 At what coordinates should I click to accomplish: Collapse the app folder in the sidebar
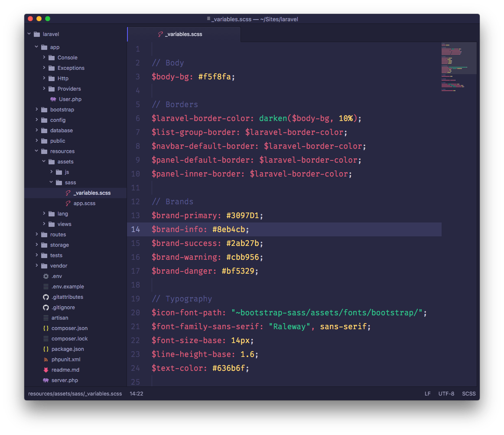click(x=36, y=47)
